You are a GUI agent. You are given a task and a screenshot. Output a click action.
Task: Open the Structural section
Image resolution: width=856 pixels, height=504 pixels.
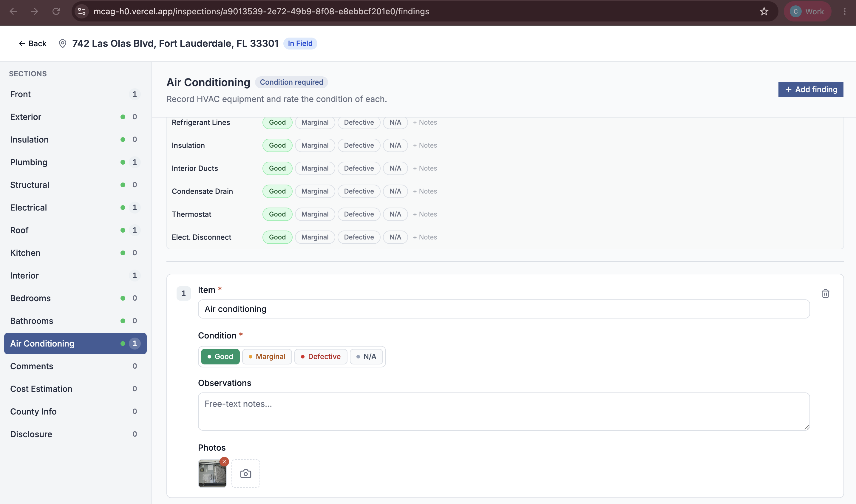[x=75, y=185]
